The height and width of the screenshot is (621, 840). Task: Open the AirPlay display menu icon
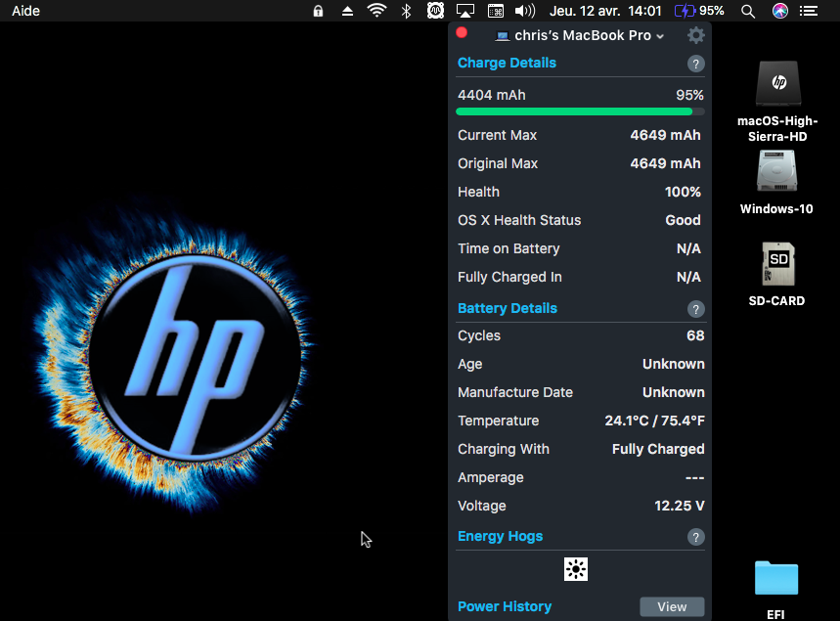465,11
